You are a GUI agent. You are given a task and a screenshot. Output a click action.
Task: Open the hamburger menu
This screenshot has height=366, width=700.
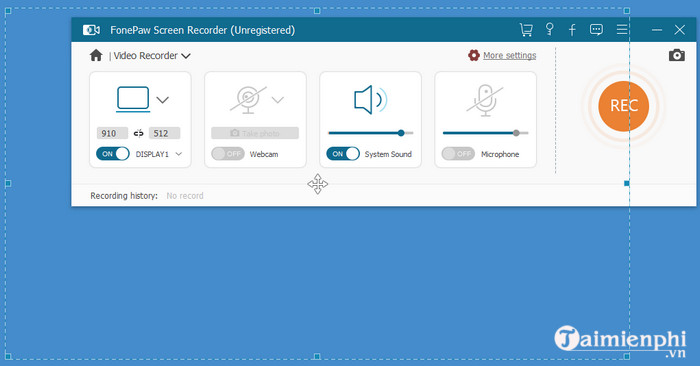pos(622,29)
